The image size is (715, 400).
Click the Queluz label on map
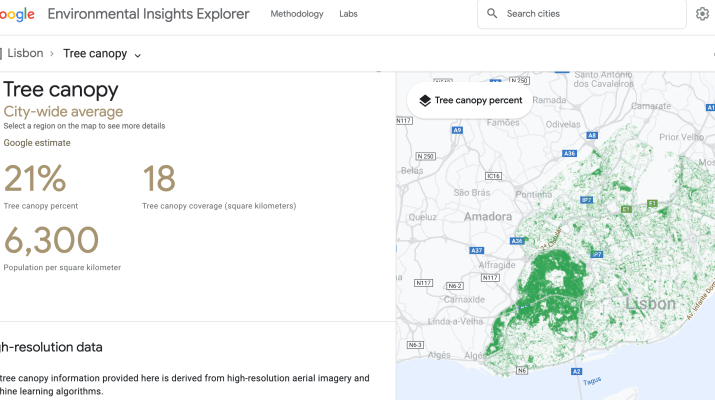(x=422, y=217)
